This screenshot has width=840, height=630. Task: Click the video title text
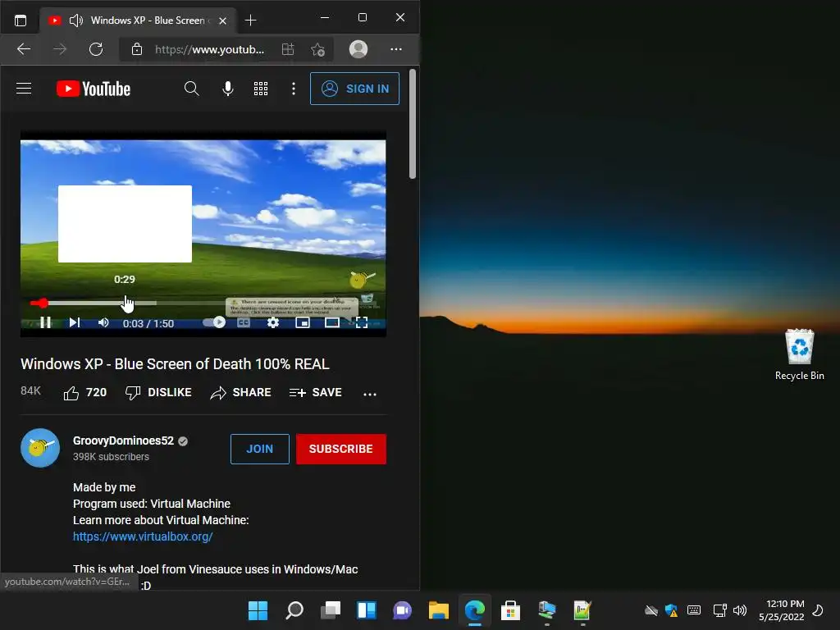pyautogui.click(x=175, y=363)
